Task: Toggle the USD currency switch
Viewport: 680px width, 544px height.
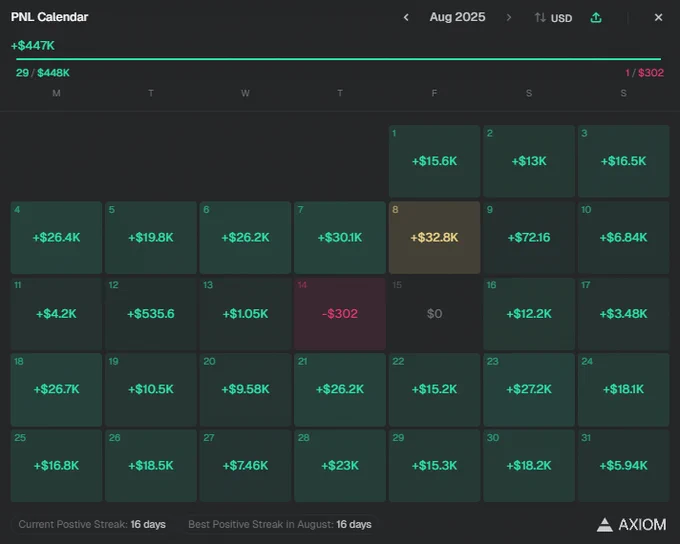Action: pos(553,18)
